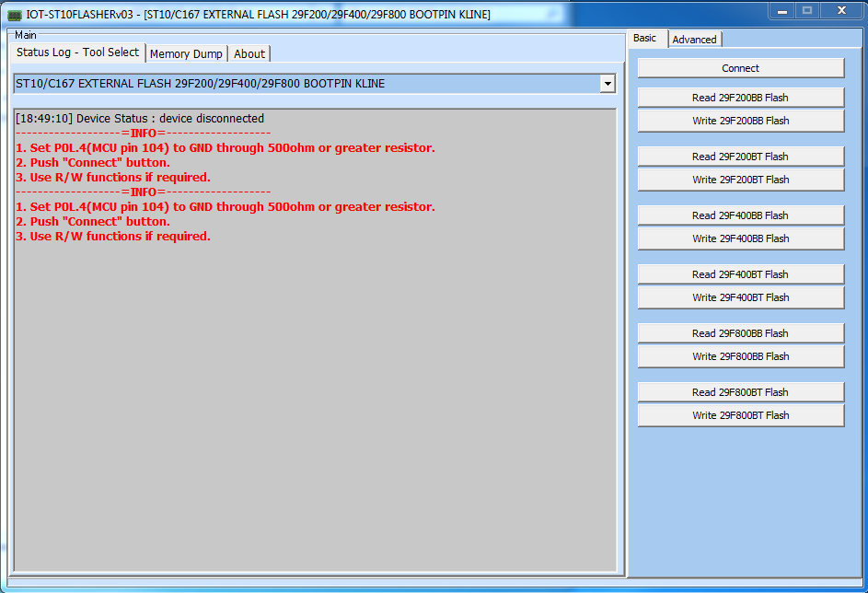
Task: Choose Write 29F400BT Flash
Action: point(740,297)
